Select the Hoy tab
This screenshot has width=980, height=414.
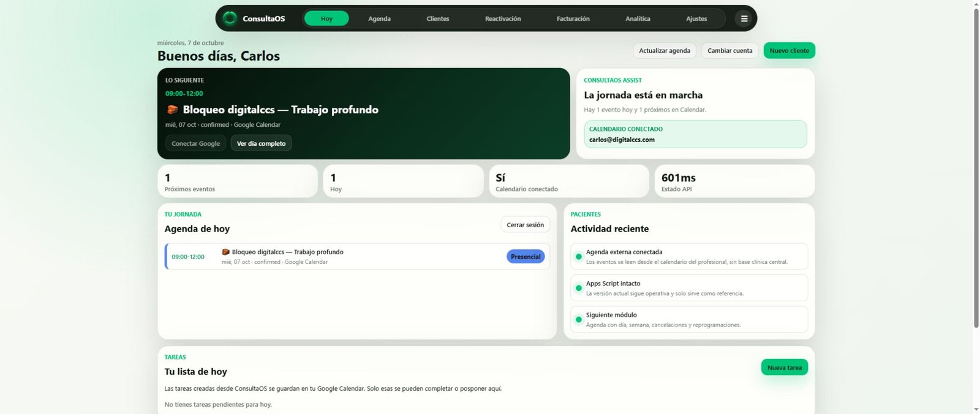click(x=326, y=18)
